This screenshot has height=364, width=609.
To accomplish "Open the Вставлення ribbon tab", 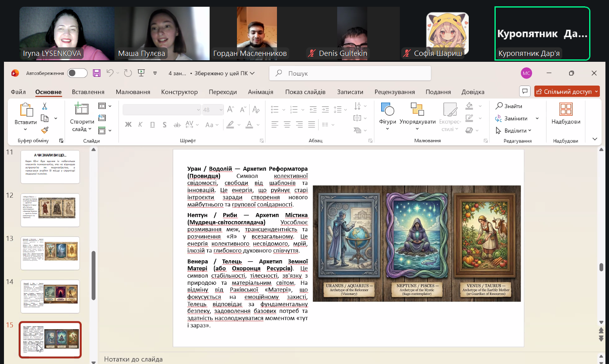I will click(x=88, y=92).
